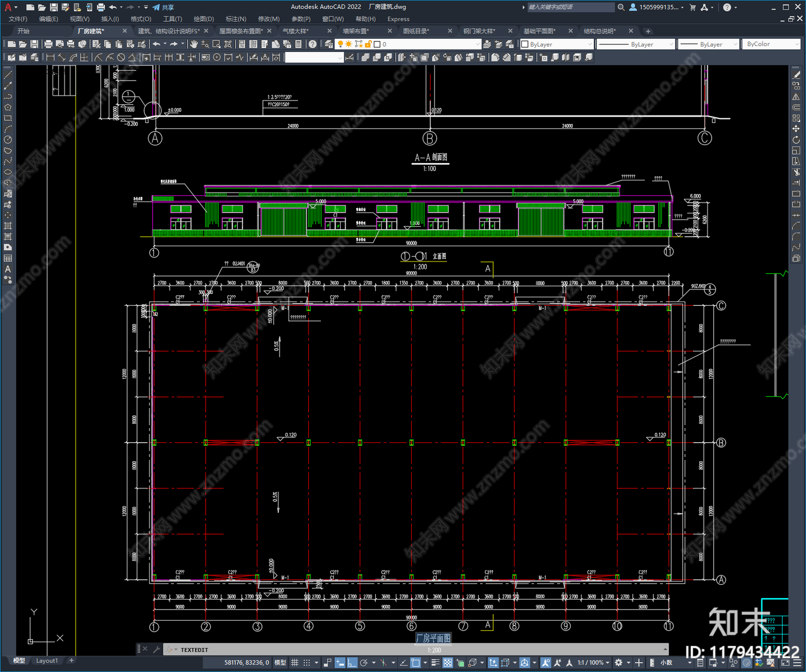This screenshot has height=672, width=806.
Task: Toggle lineweight display in status bar
Action: 436,662
